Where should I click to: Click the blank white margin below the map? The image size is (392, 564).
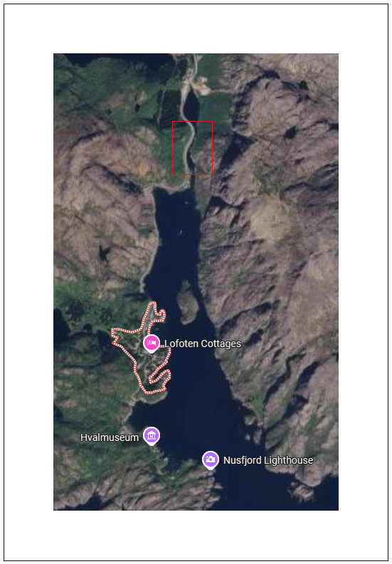196,535
